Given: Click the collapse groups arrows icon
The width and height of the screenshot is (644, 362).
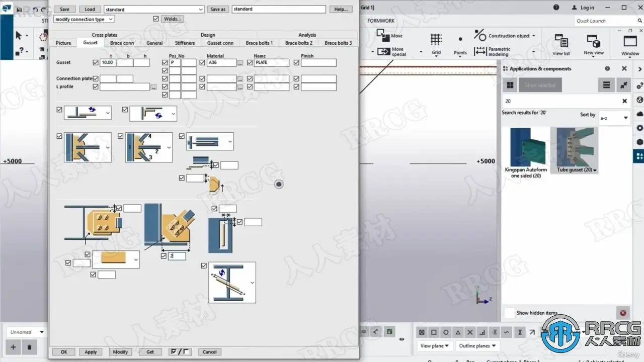Looking at the screenshot, I should click(x=624, y=85).
